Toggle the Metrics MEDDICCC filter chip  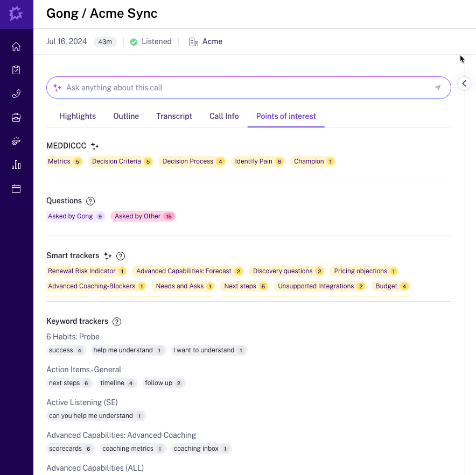click(x=64, y=161)
